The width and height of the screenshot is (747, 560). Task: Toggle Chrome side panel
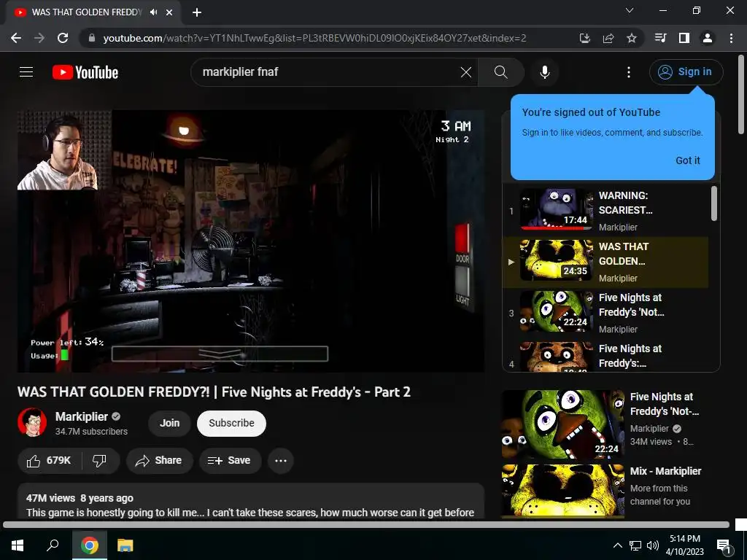point(684,38)
